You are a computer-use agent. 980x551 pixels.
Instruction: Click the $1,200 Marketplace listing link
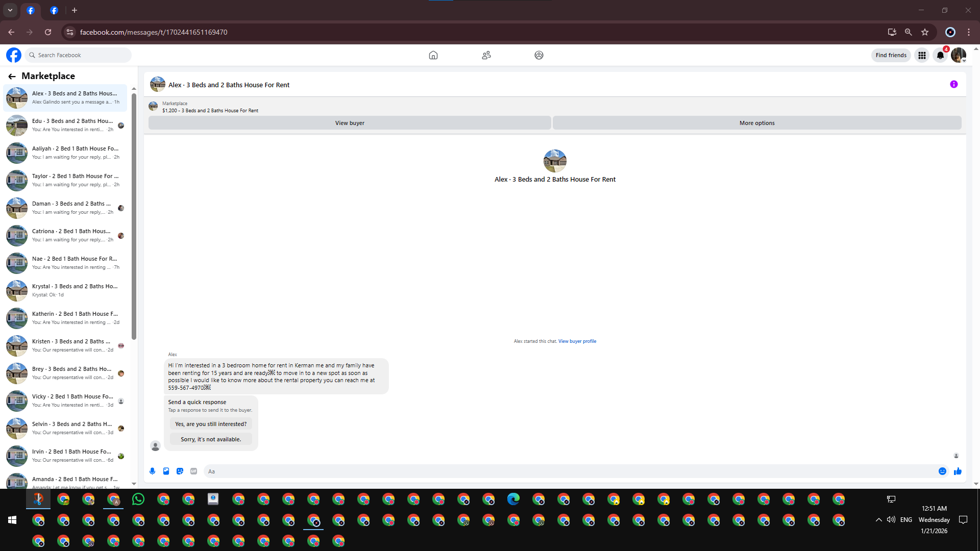[210, 111]
